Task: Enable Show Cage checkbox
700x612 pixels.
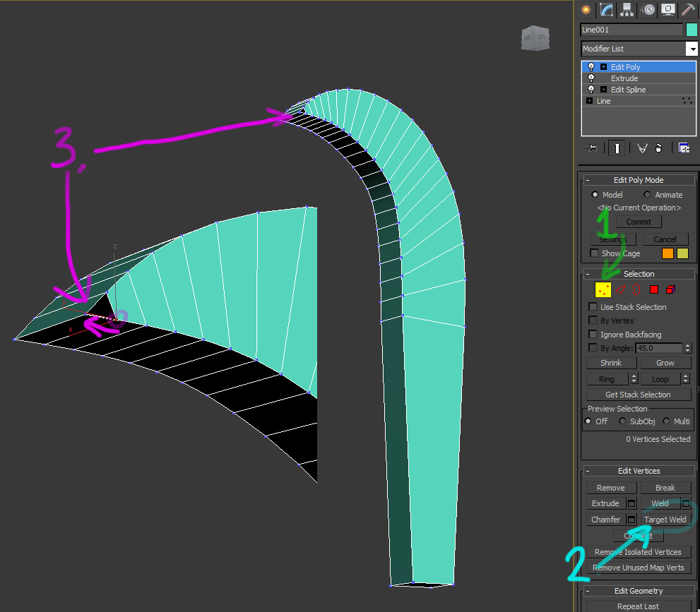Action: [594, 253]
